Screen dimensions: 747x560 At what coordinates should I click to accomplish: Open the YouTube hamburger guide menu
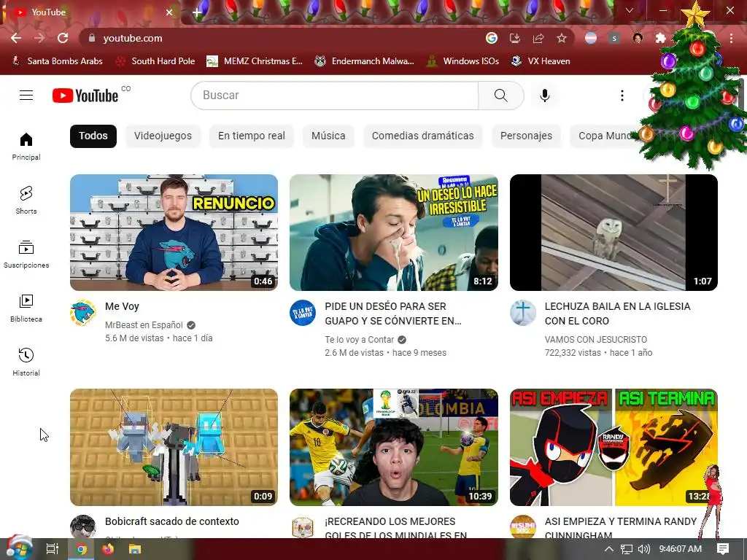pyautogui.click(x=26, y=96)
